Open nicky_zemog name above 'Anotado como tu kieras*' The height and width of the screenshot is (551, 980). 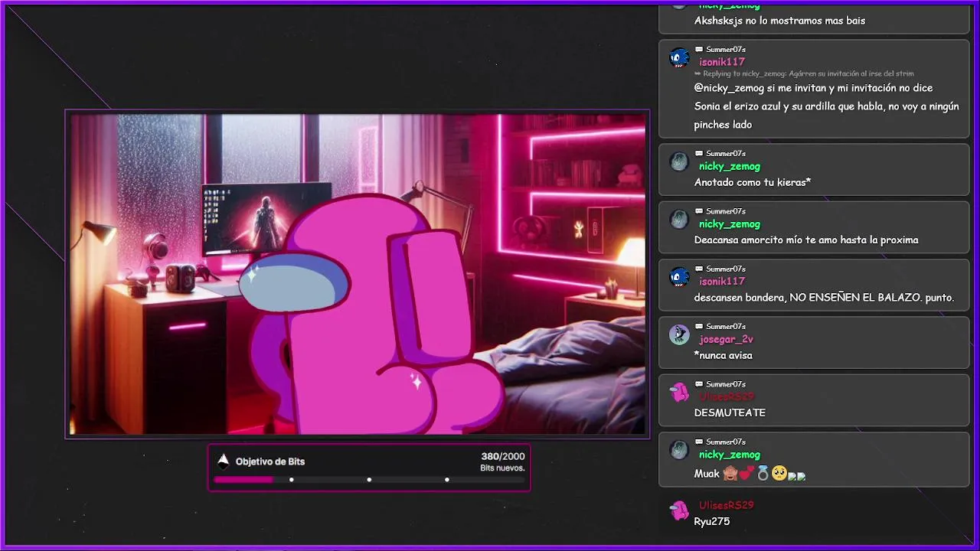point(730,166)
